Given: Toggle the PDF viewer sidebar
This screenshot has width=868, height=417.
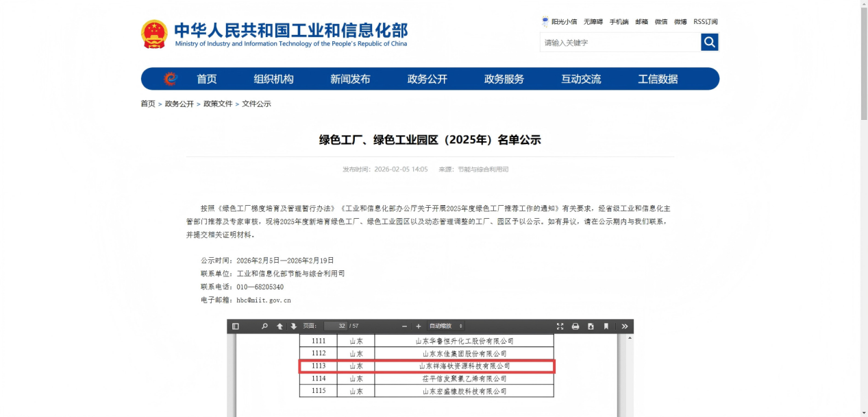Looking at the screenshot, I should (x=236, y=326).
